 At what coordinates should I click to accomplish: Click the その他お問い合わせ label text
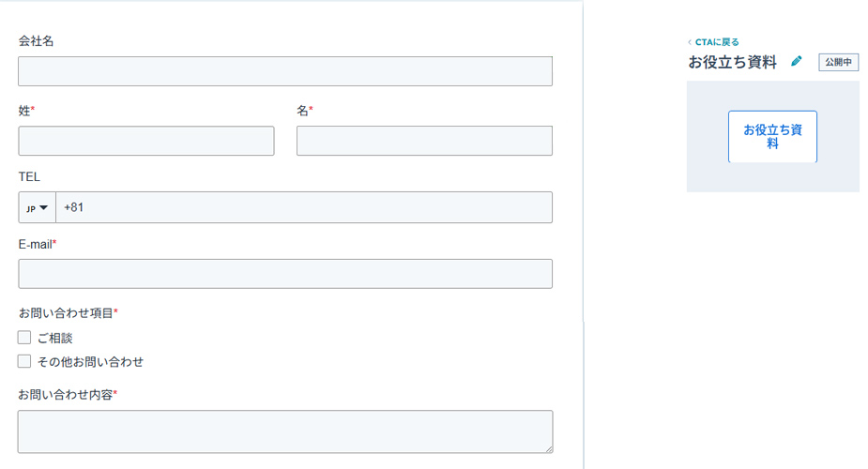[x=90, y=361]
